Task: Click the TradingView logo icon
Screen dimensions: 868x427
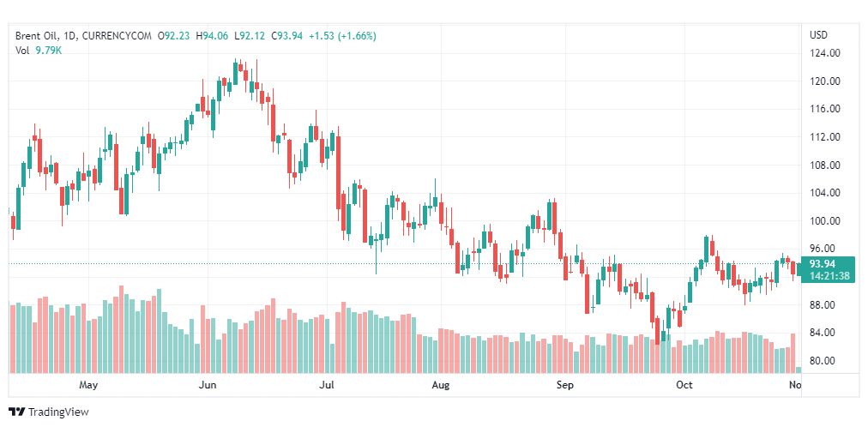Action: click(16, 412)
